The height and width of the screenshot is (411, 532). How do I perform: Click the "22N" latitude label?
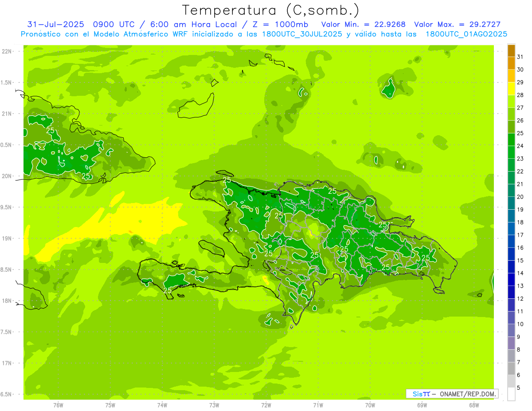(x=8, y=51)
